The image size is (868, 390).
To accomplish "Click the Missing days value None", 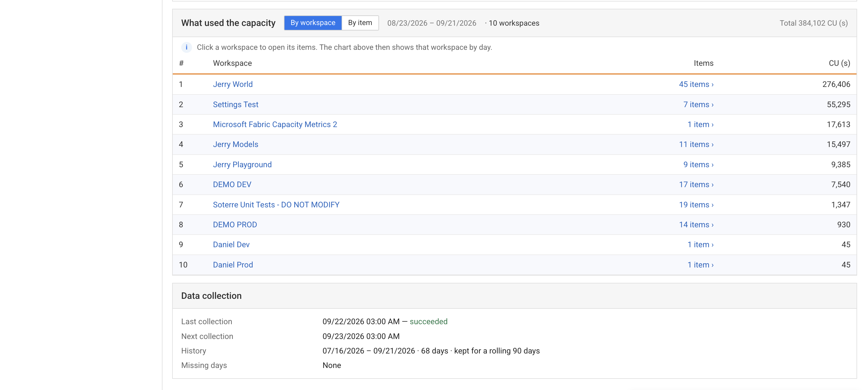I will click(332, 365).
